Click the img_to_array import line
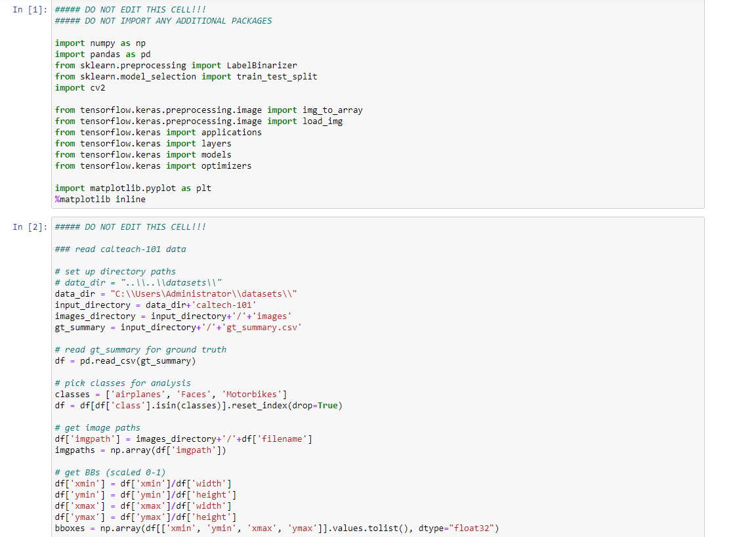Viewport: 756px width, 537px height. 209,110
